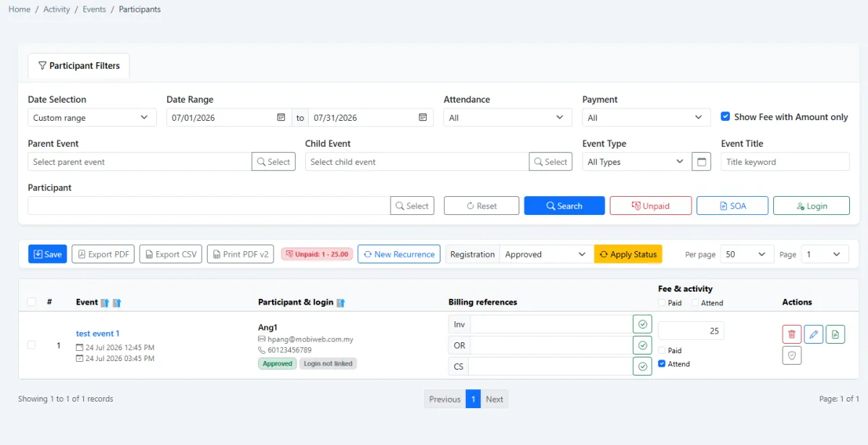The height and width of the screenshot is (445, 868).
Task: Export the list as PDF
Action: point(103,254)
